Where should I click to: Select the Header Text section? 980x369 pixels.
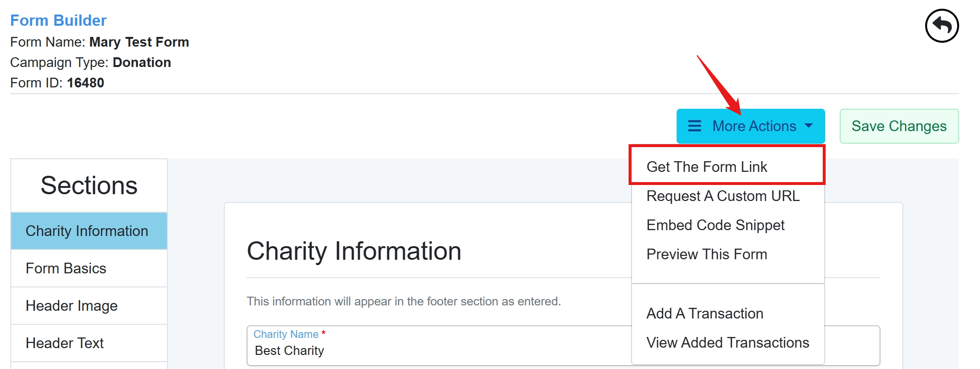pyautogui.click(x=89, y=343)
